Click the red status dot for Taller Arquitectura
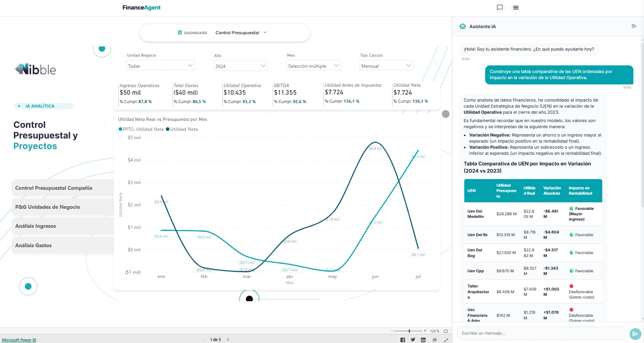 click(x=571, y=286)
